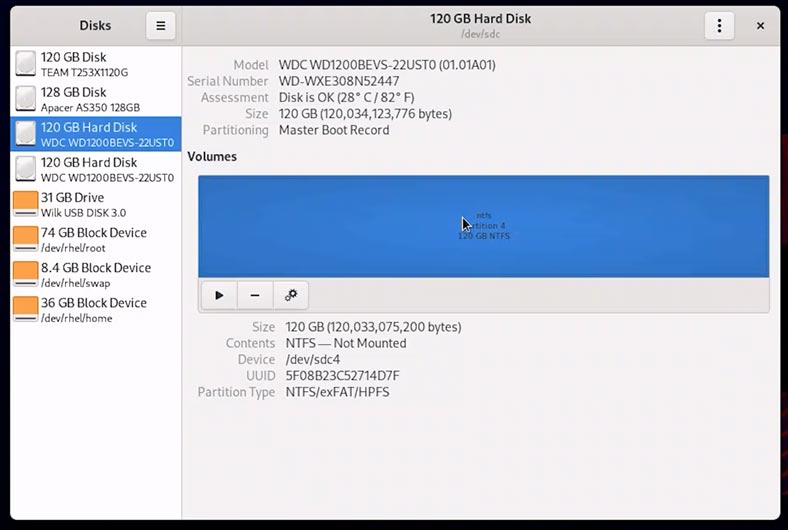The width and height of the screenshot is (788, 530).
Task: Open the drive options kebab menu
Action: point(719,26)
